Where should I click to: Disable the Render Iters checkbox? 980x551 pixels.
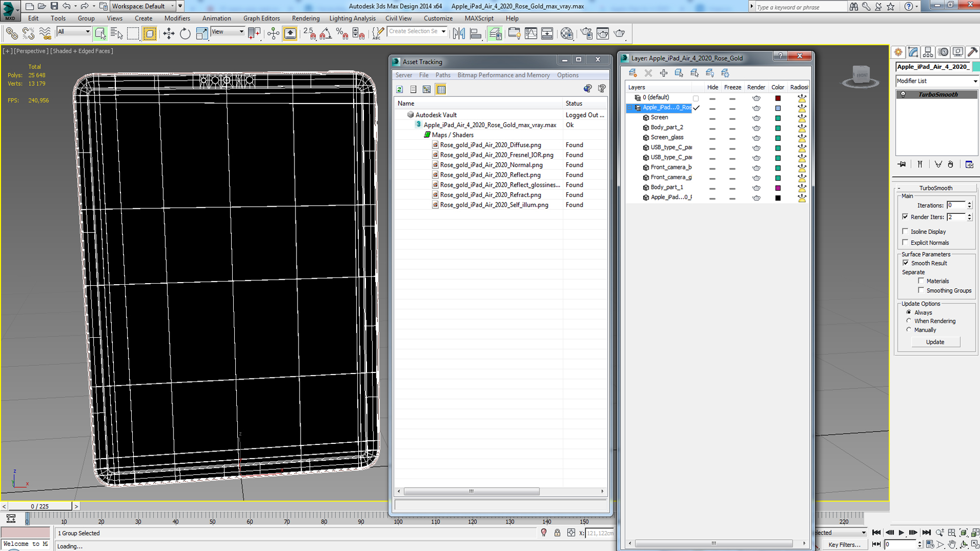(x=905, y=217)
